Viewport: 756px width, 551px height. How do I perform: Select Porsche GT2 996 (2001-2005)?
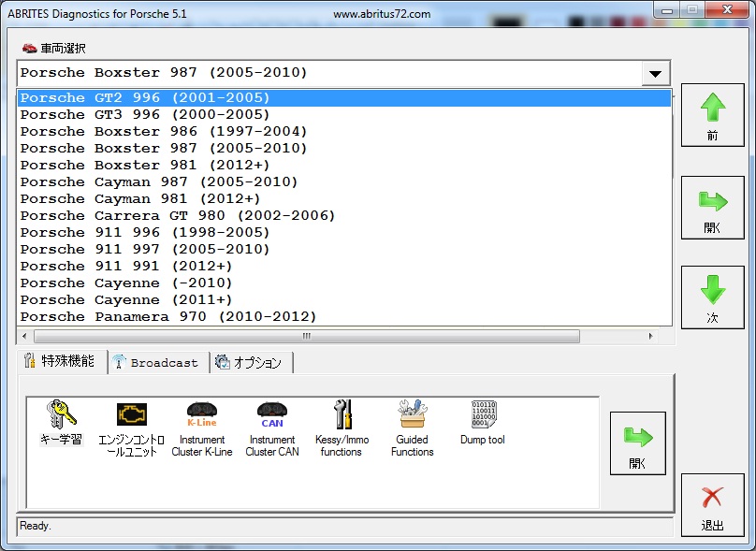tap(344, 98)
